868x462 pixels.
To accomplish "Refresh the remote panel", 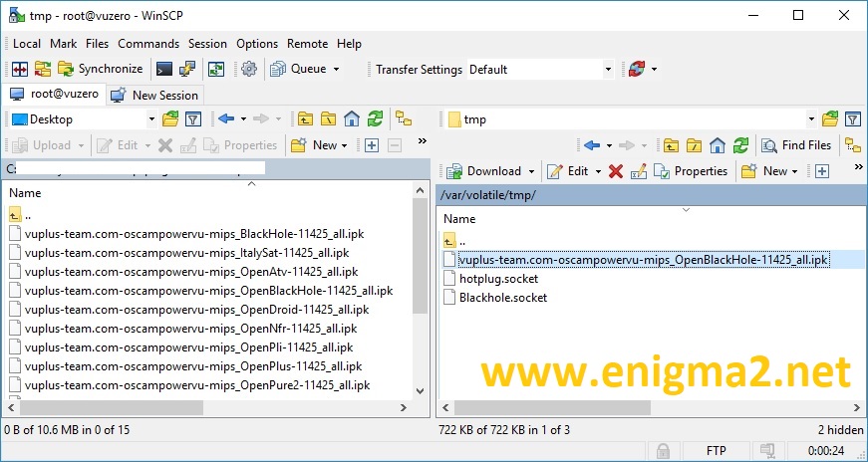I will (740, 145).
